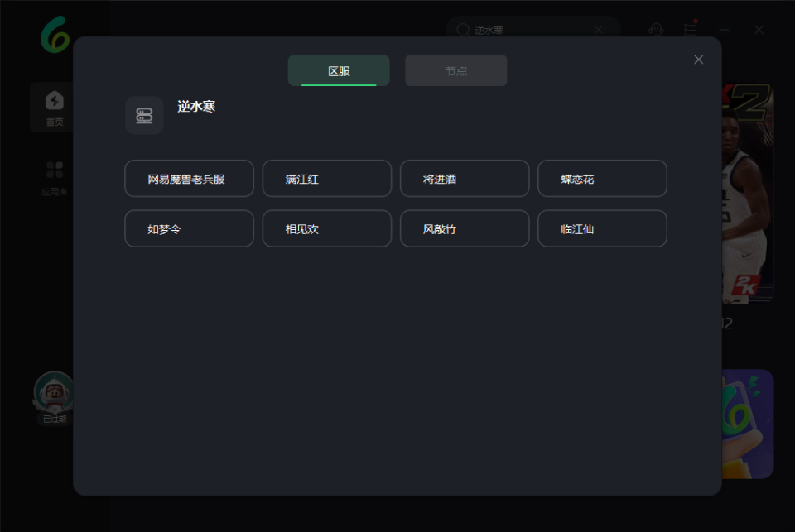The image size is (795, 532).
Task: Click the green app logo in the corner
Action: pyautogui.click(x=55, y=35)
